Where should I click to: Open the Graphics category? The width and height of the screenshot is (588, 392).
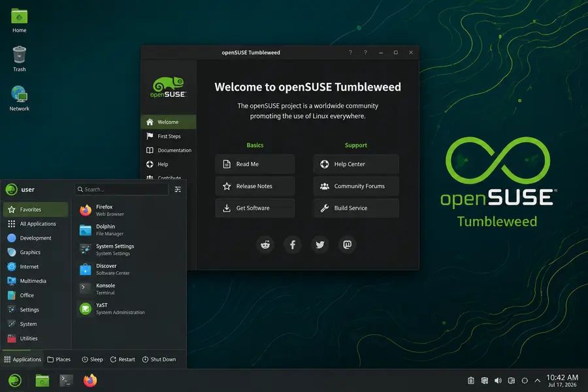click(36, 252)
